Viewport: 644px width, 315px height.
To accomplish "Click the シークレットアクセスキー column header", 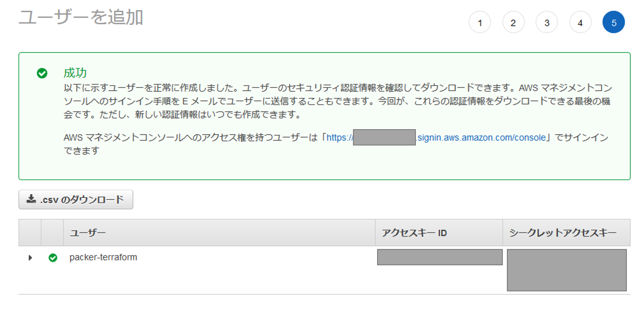I will [x=562, y=233].
